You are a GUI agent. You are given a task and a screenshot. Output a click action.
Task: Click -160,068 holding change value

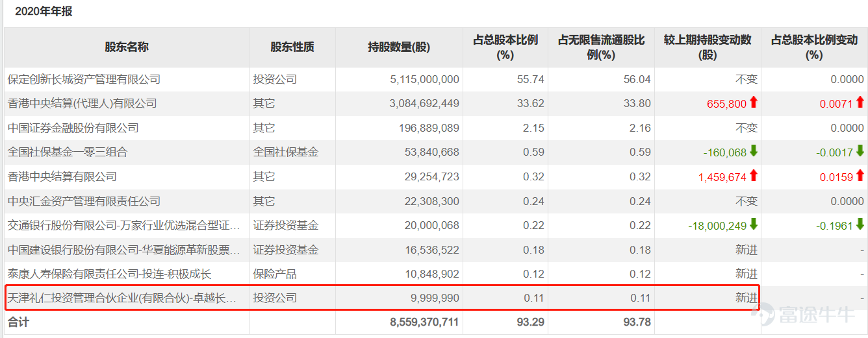click(x=725, y=152)
